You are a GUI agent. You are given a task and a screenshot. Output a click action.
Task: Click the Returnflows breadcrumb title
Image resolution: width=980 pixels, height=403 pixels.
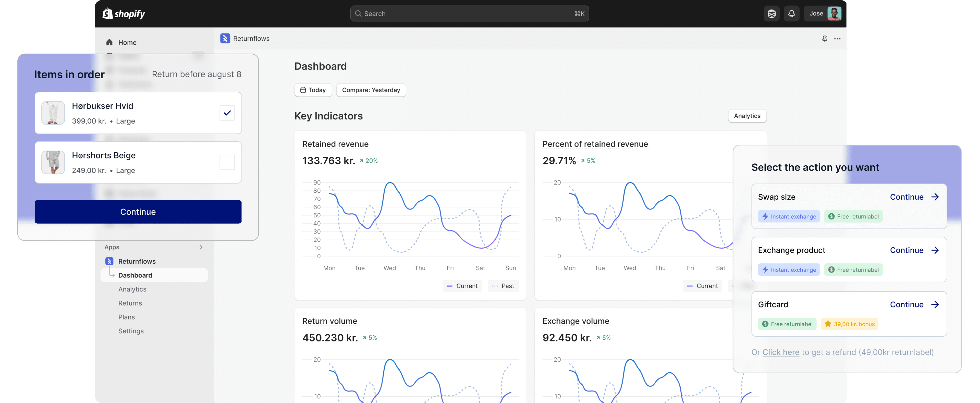[251, 39]
